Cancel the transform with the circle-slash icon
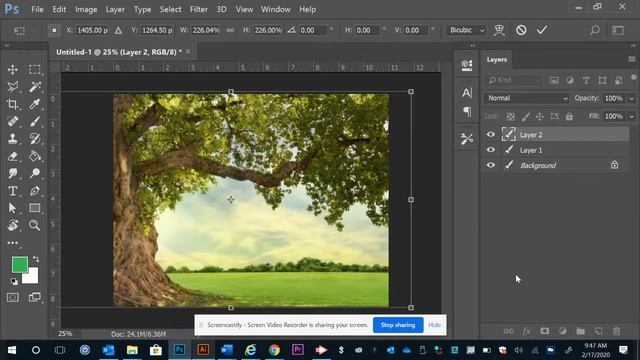Screen dimensions: 640x360 521,30
